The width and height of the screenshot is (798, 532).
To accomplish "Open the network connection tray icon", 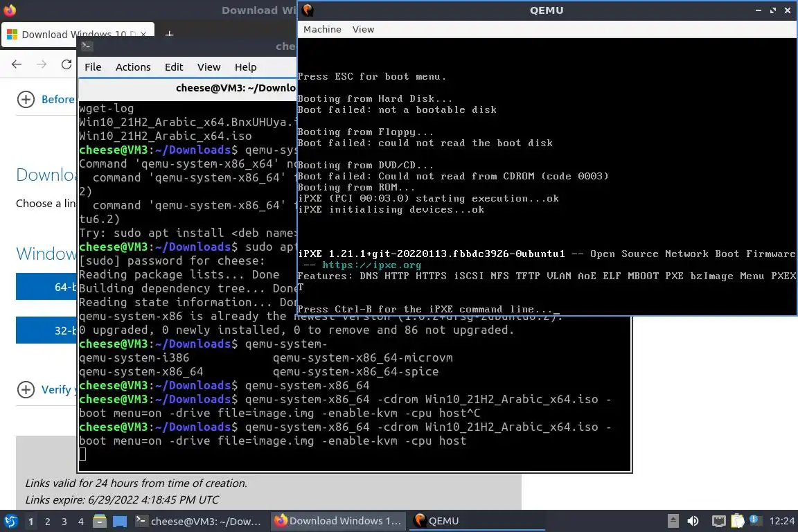I will pyautogui.click(x=718, y=521).
